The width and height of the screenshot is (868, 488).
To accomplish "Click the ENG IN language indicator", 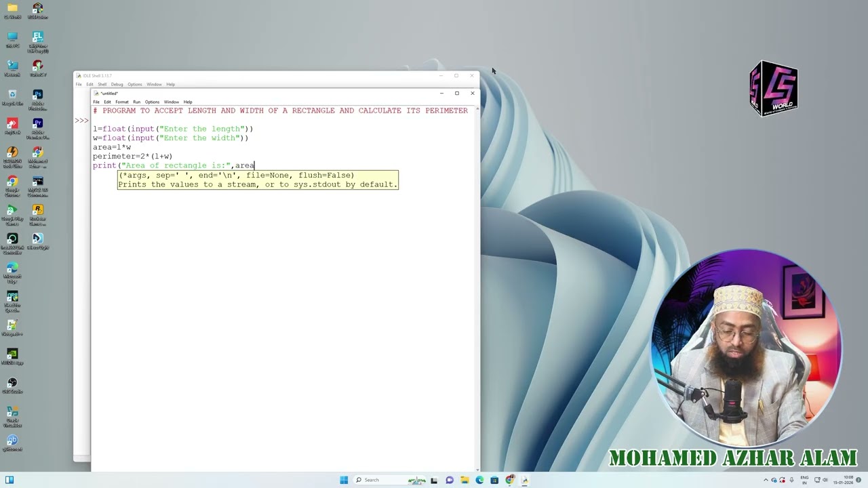I will click(805, 480).
